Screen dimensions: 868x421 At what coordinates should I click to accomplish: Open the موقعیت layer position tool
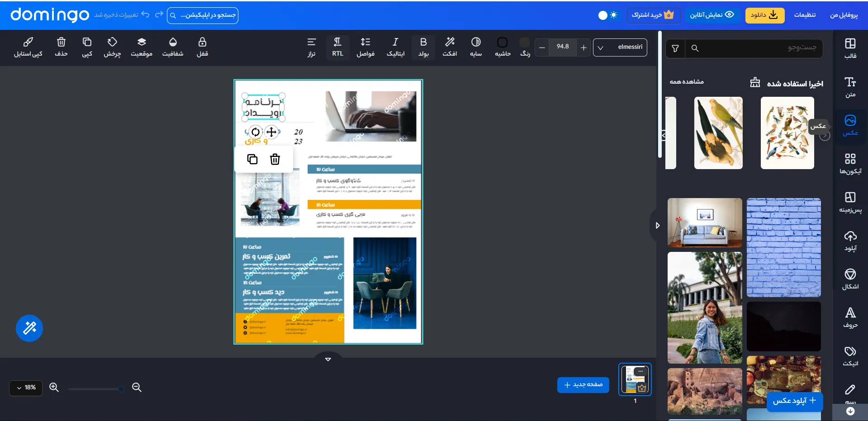pyautogui.click(x=142, y=47)
